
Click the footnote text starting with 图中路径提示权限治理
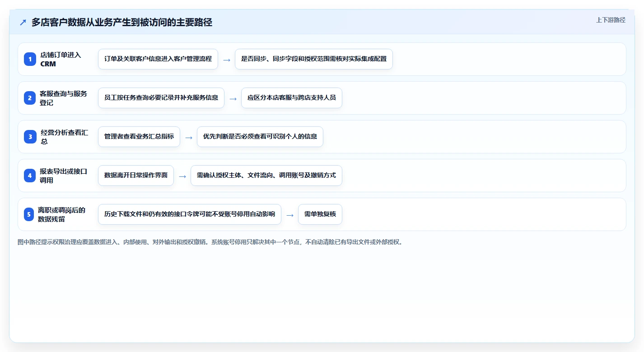[210, 242]
